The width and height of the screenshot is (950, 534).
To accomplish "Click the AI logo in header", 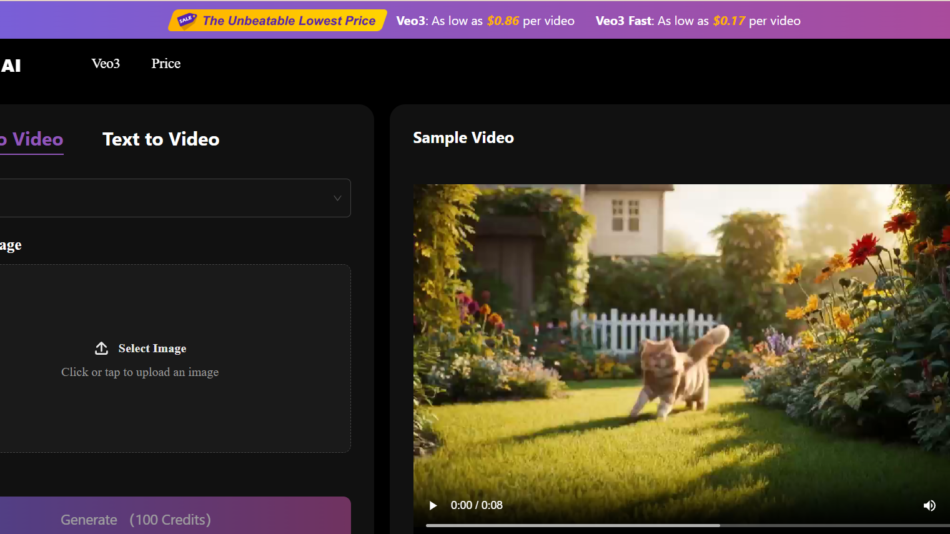I will tap(11, 66).
